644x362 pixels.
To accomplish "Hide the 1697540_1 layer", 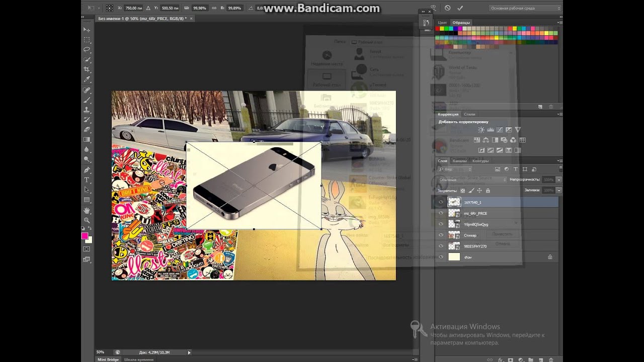I will click(441, 202).
